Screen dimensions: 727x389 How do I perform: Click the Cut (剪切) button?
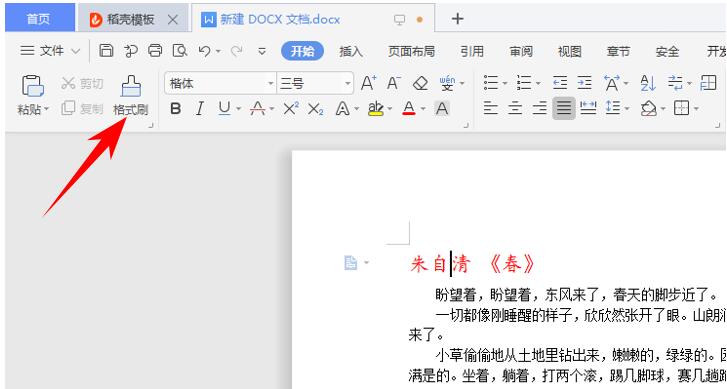(82, 83)
